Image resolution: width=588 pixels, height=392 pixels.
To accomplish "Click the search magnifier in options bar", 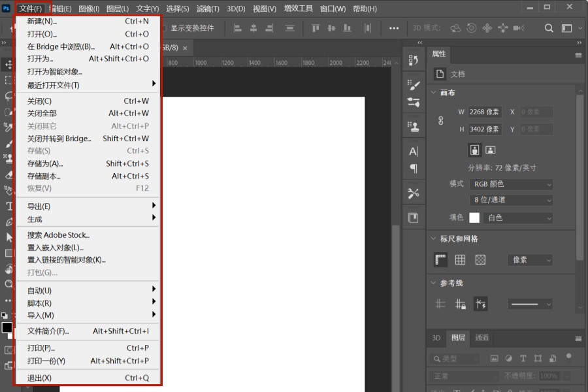I will tap(549, 28).
